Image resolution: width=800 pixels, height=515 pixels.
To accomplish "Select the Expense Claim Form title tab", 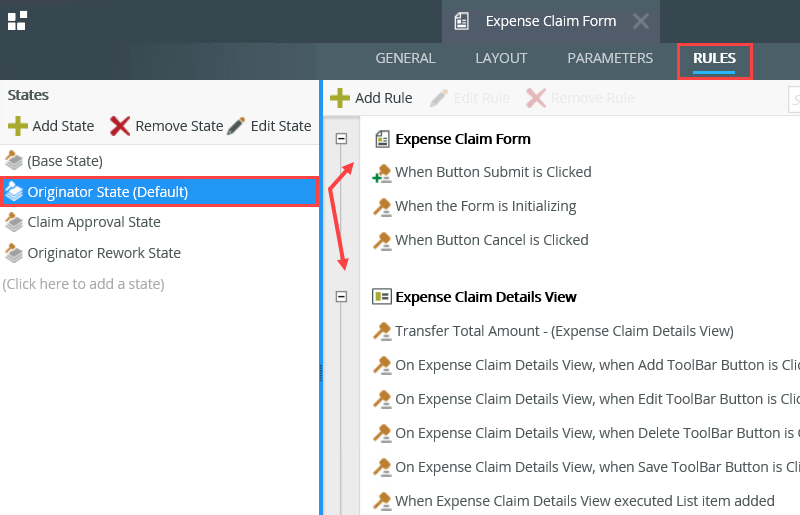I will [551, 21].
